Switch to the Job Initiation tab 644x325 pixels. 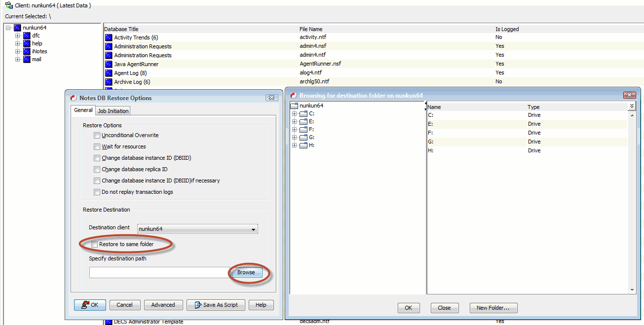click(113, 110)
